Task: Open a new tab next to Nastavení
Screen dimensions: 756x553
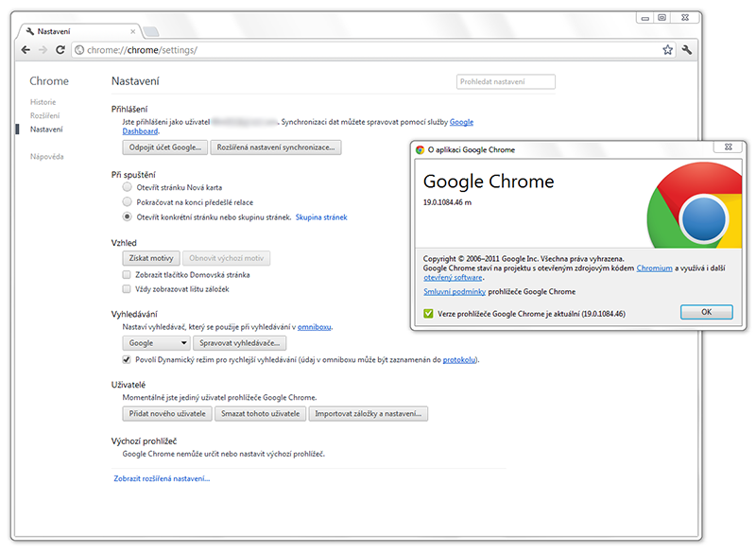Action: pyautogui.click(x=151, y=32)
